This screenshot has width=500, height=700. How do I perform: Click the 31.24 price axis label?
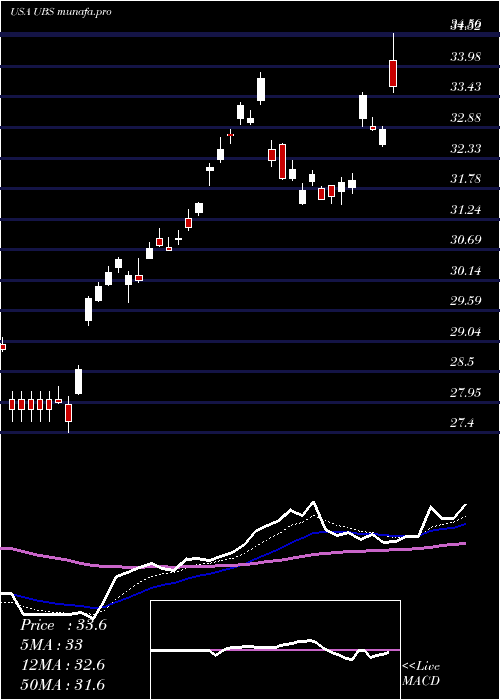click(x=466, y=210)
